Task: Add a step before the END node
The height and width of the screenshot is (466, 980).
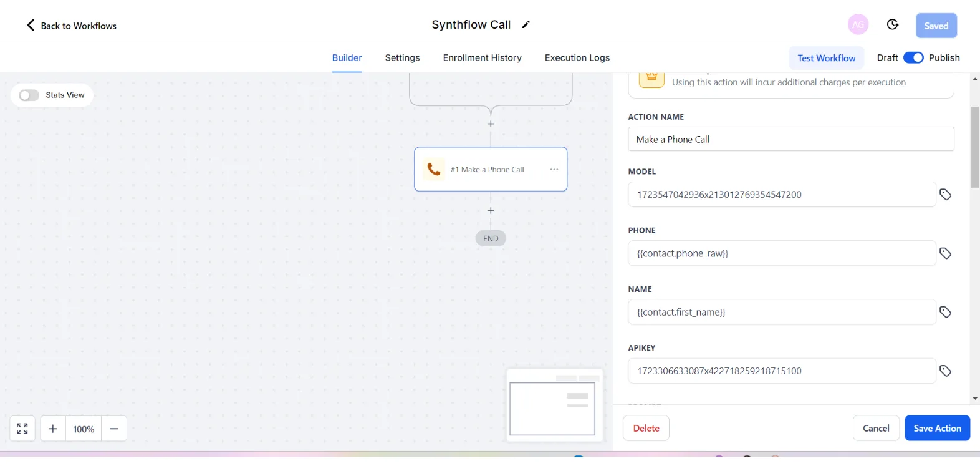Action: (x=491, y=211)
